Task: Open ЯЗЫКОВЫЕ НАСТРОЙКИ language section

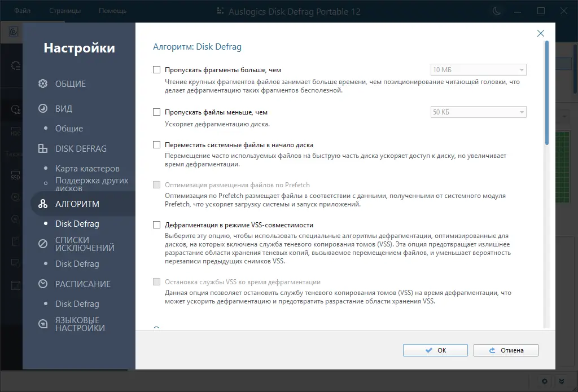Action: (42, 324)
